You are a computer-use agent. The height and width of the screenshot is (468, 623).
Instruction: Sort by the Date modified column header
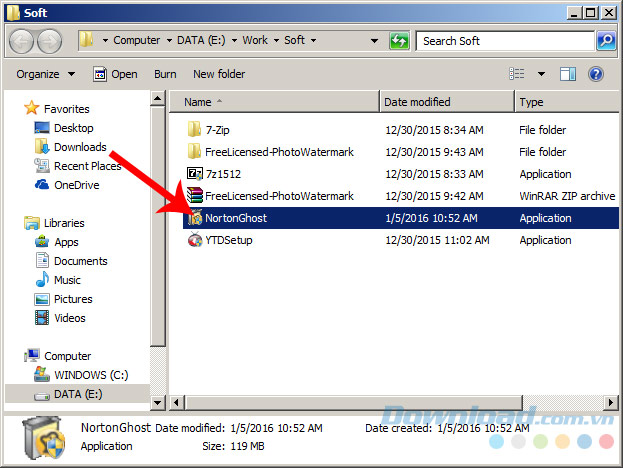(447, 102)
